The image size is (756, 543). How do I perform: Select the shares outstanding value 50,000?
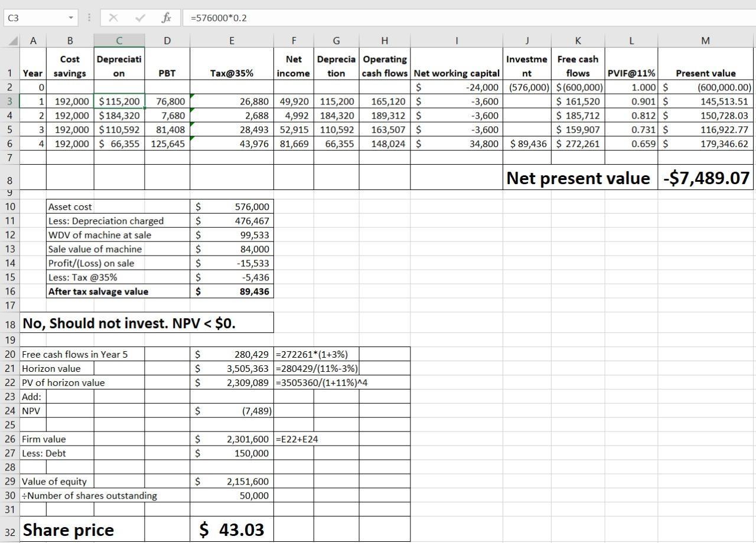point(232,496)
